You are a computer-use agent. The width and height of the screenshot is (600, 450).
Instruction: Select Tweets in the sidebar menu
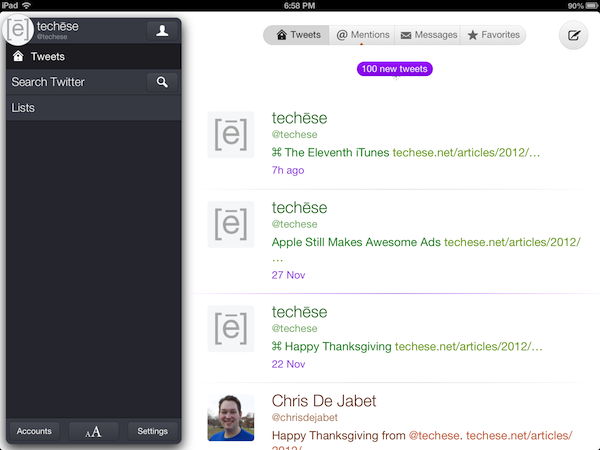93,57
